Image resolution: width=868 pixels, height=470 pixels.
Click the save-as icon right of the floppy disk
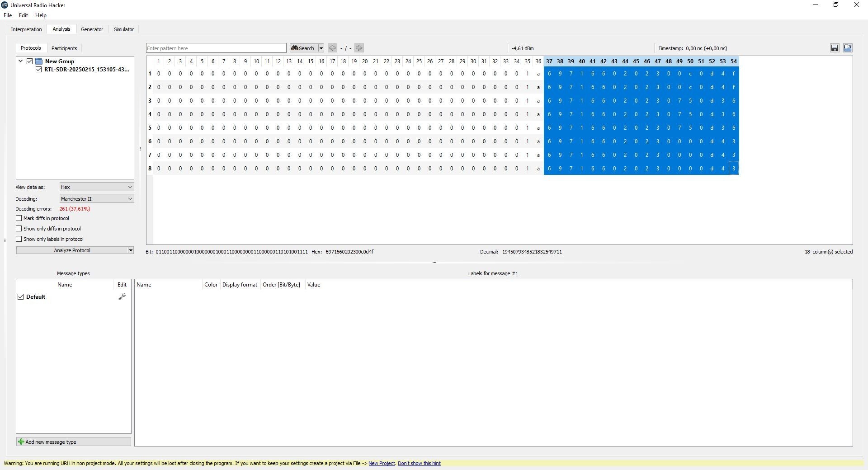click(x=848, y=48)
